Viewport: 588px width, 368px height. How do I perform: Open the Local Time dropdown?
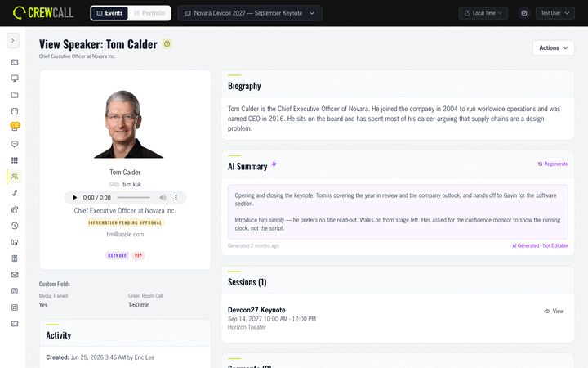[483, 13]
